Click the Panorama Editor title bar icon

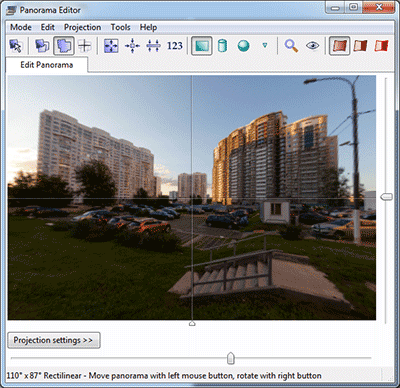11,10
